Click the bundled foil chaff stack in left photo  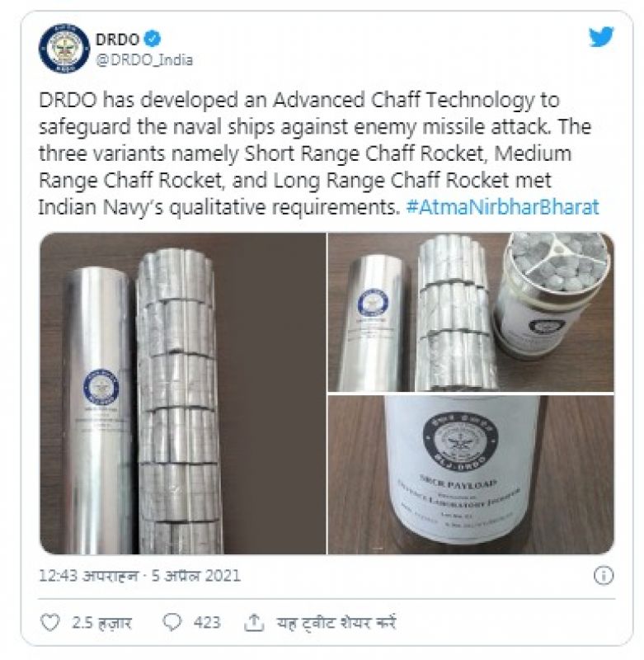tap(180, 401)
